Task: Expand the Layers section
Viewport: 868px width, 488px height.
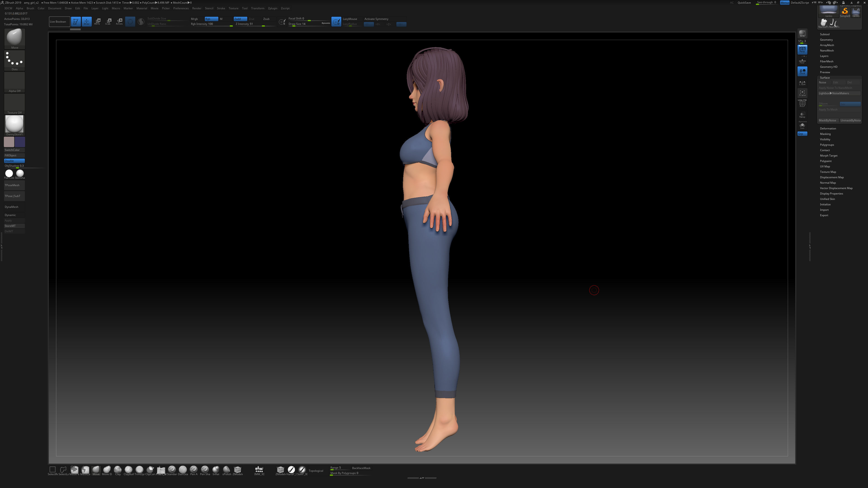Action: (824, 56)
